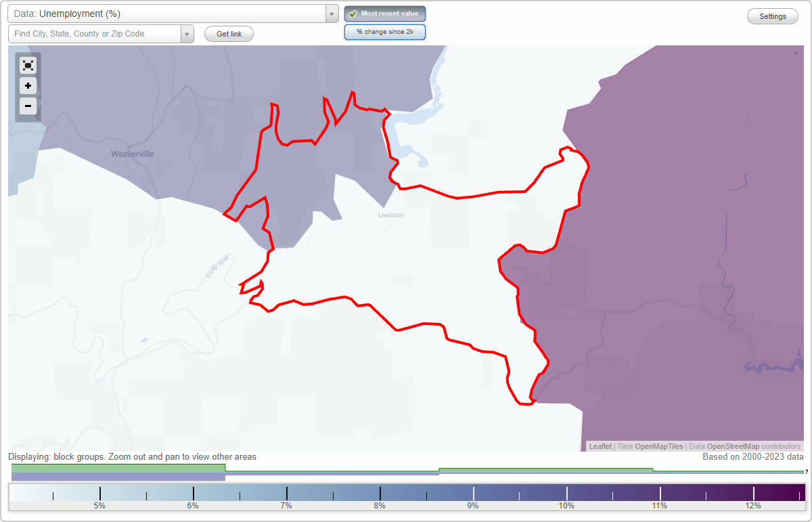The width and height of the screenshot is (812, 522).
Task: Click the fullscreen map icon
Action: (28, 65)
